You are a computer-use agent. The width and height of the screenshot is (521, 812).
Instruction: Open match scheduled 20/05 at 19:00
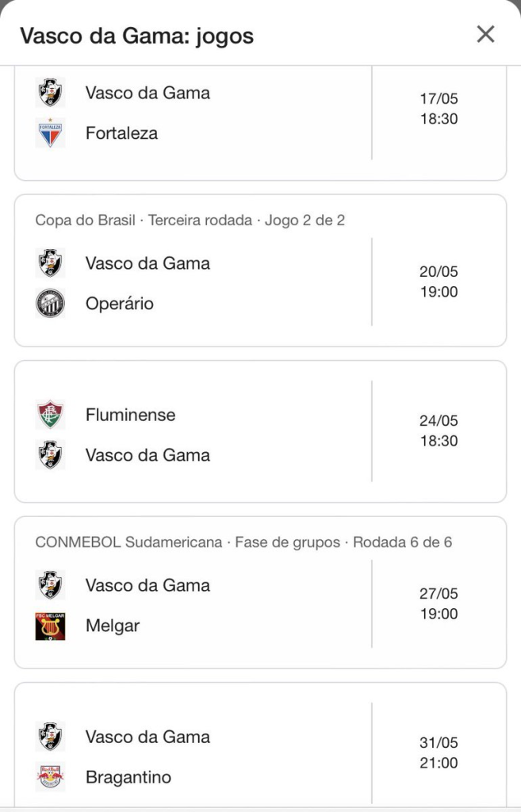(x=439, y=282)
